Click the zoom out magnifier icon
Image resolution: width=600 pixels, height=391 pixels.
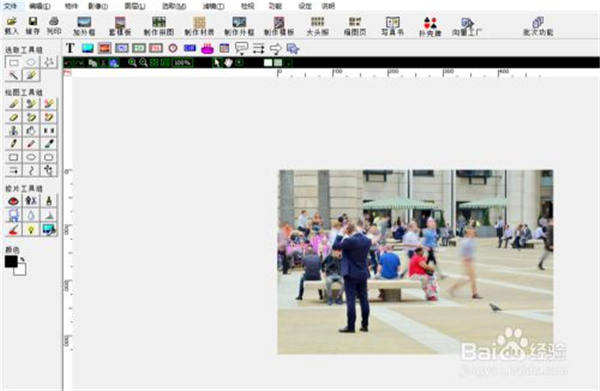pos(143,62)
